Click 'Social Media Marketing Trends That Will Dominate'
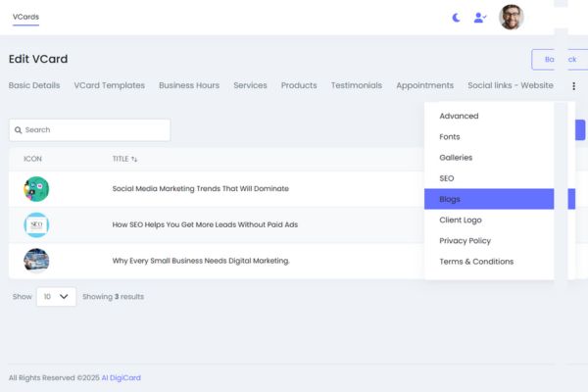 click(x=201, y=189)
